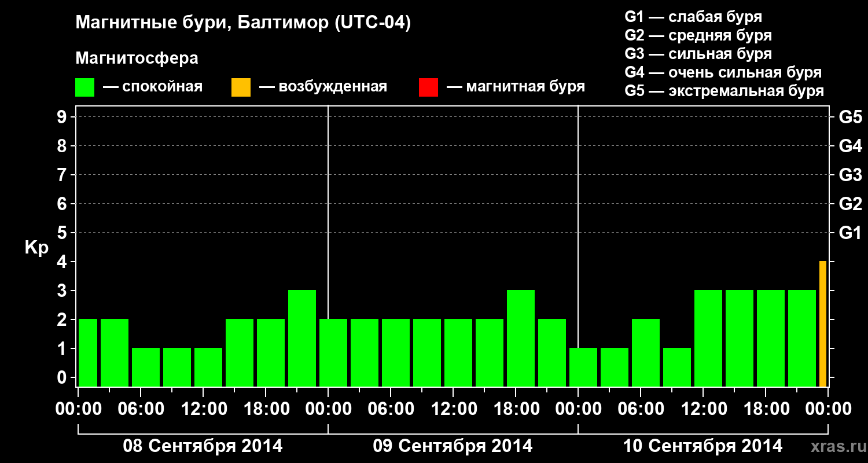Select the only Kp 3 bar on 09 Сентября
The image size is (868, 463).
point(521,338)
